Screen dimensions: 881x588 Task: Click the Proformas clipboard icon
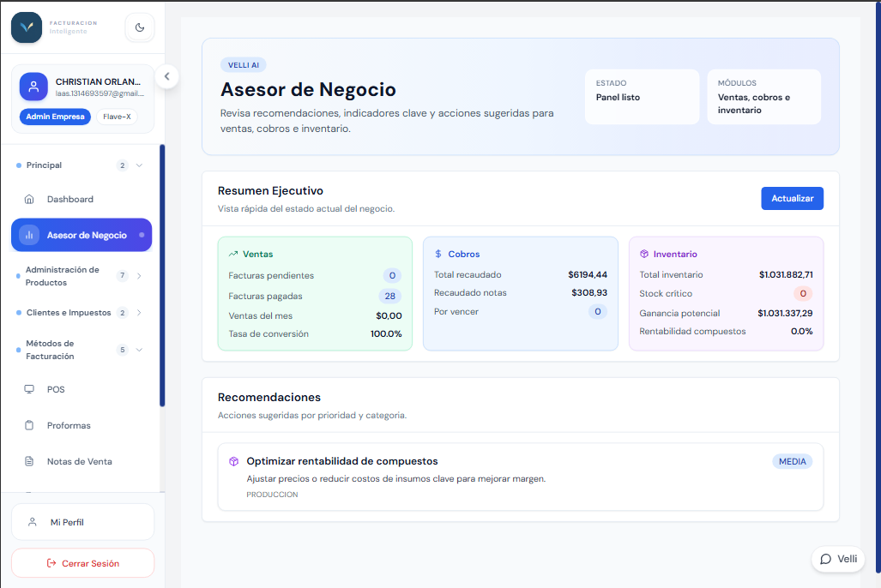pyautogui.click(x=29, y=425)
